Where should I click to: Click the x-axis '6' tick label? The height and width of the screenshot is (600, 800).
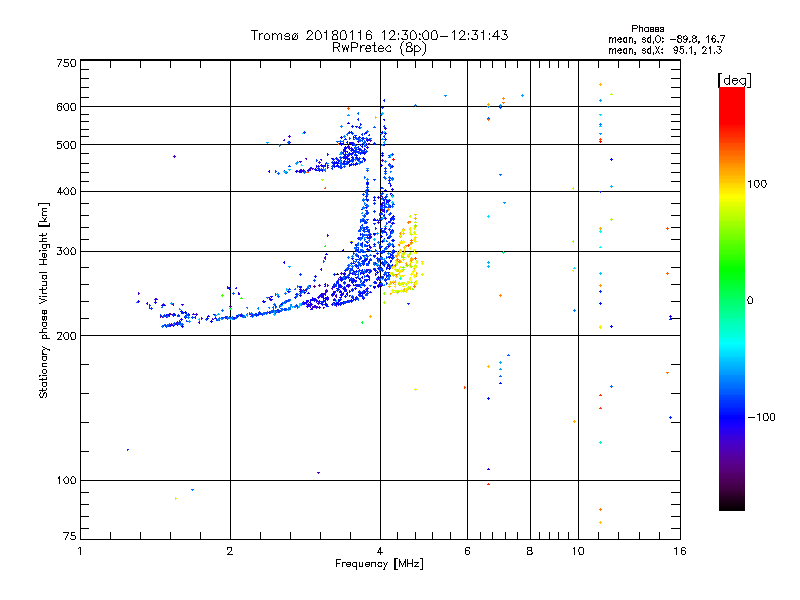(467, 551)
